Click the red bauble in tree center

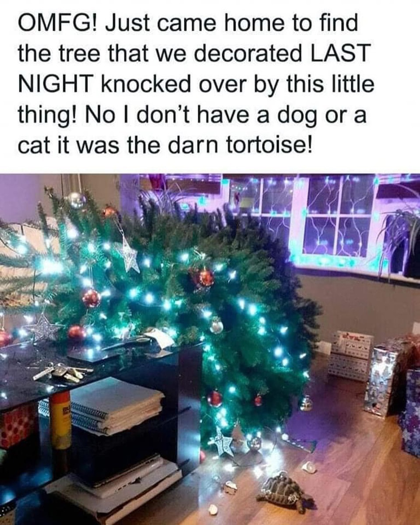click(205, 277)
